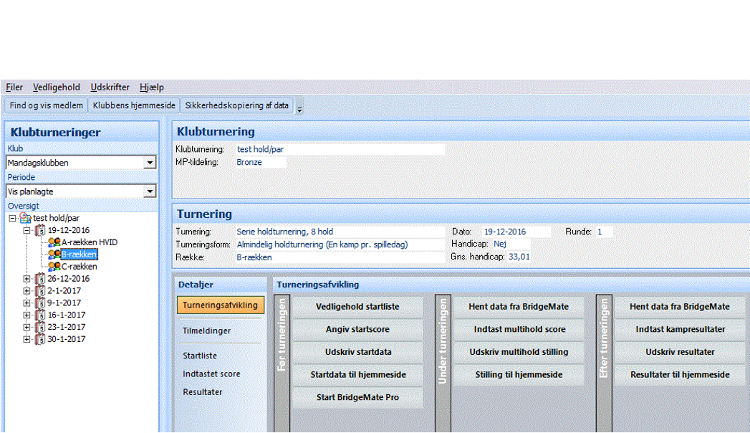Switch to the Tilmeldinger details tab
750x433 pixels.
click(208, 329)
